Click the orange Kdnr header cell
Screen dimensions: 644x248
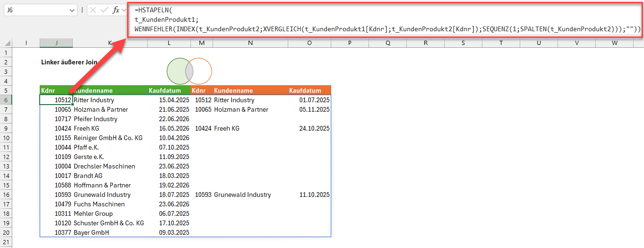[202, 90]
